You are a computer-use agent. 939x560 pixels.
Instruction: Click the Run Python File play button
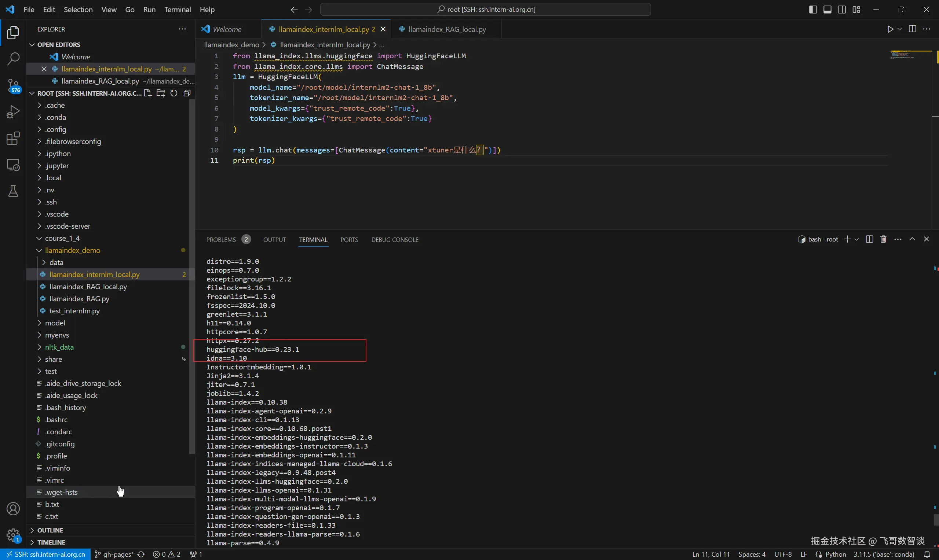pos(890,29)
